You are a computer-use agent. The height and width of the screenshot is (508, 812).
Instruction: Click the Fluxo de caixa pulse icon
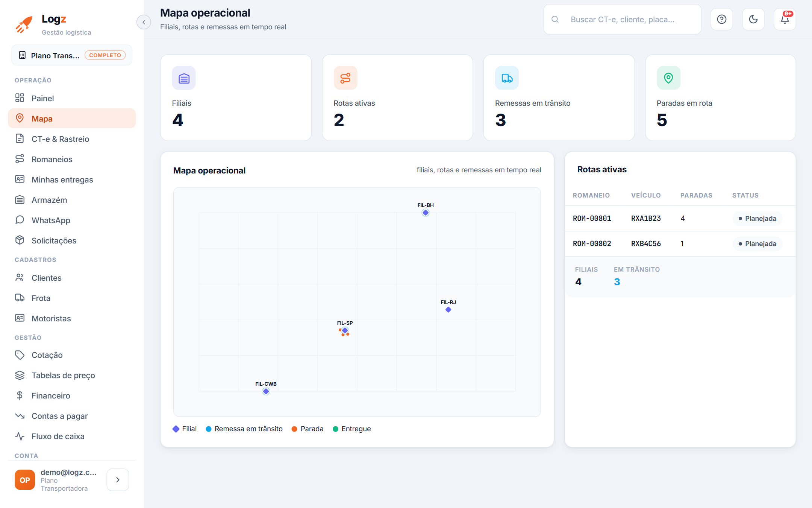point(20,436)
